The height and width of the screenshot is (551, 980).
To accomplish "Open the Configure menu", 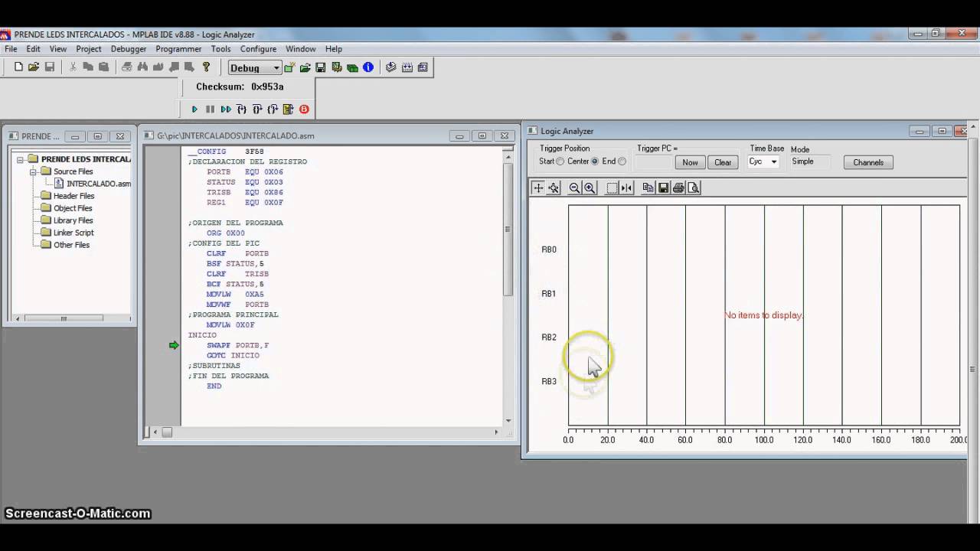I will tap(258, 49).
